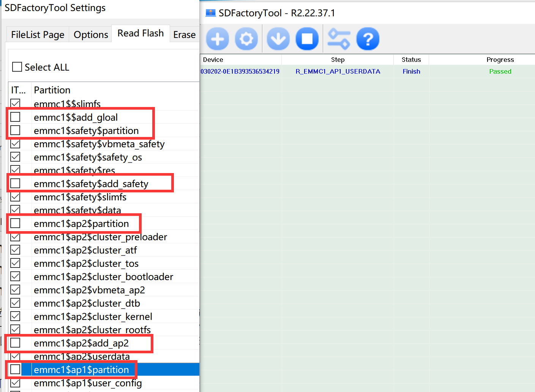Viewport: 535px width, 392px height.
Task: Uncheck emmc1$ap2$vbmeta_ap2 checkbox
Action: click(x=15, y=290)
